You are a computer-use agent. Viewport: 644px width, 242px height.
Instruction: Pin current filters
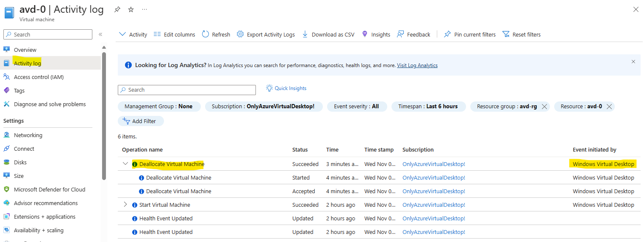tap(469, 34)
